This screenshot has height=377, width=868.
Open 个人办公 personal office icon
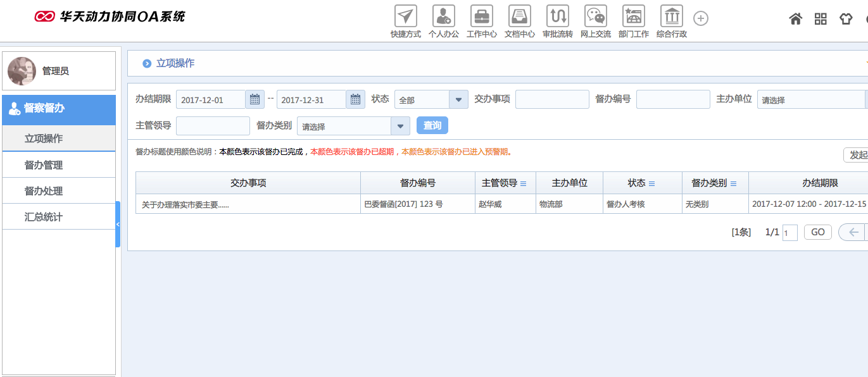pyautogui.click(x=444, y=16)
